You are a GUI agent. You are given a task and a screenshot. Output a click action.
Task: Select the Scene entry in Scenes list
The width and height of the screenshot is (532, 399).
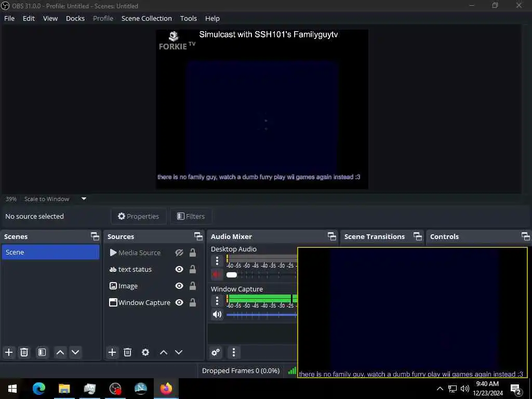pos(50,252)
